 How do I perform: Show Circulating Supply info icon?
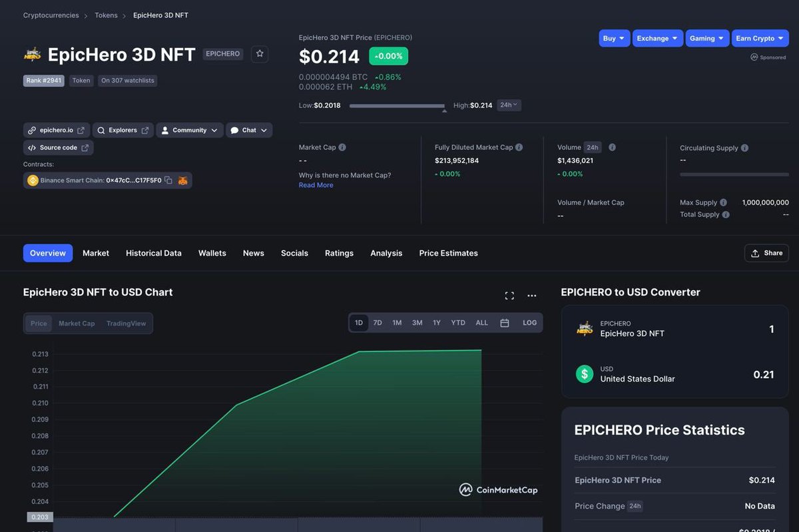[744, 148]
